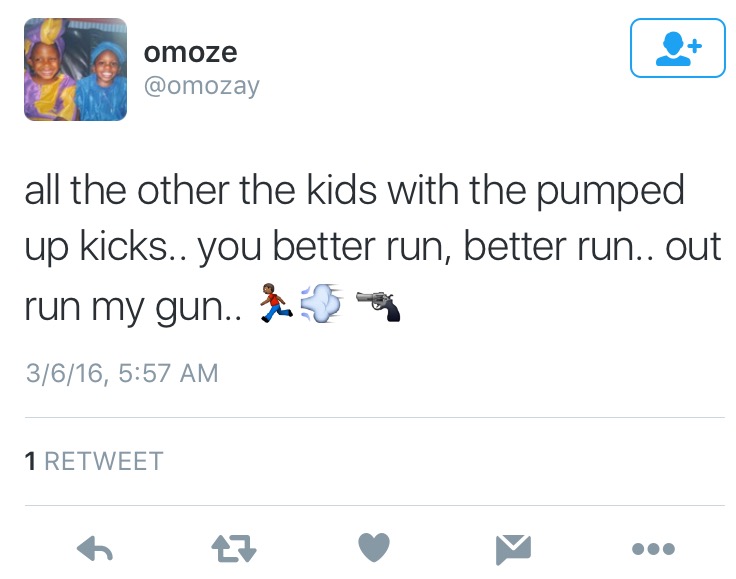Open the three-dot more options menu
The height and width of the screenshot is (579, 736).
point(654,548)
